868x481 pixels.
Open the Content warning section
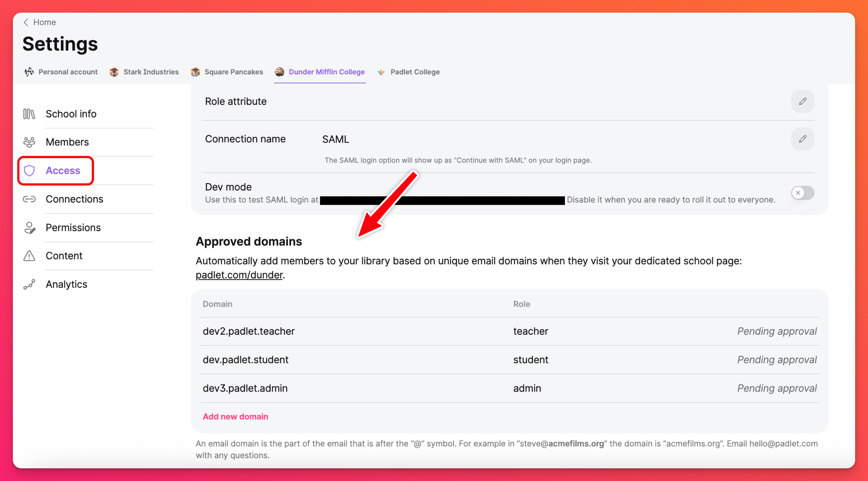64,256
